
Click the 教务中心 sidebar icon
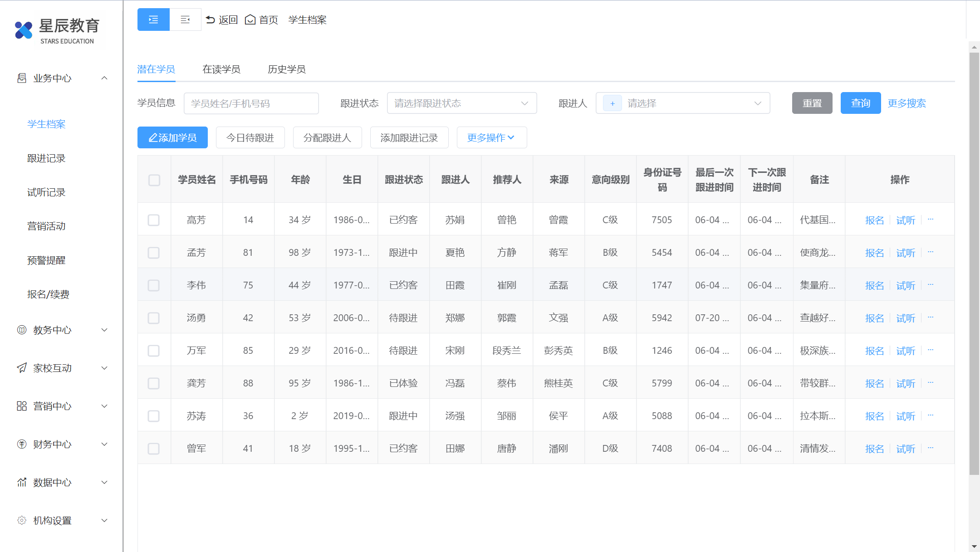tap(22, 330)
